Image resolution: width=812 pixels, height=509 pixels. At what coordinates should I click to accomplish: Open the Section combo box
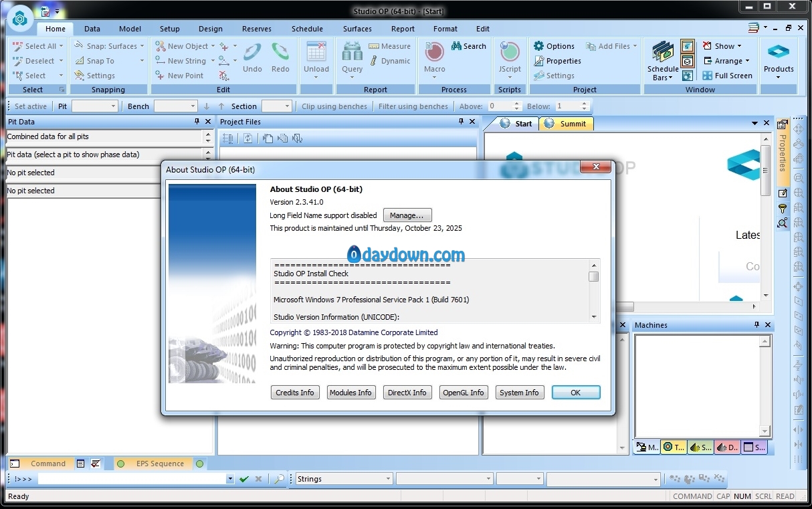point(277,106)
